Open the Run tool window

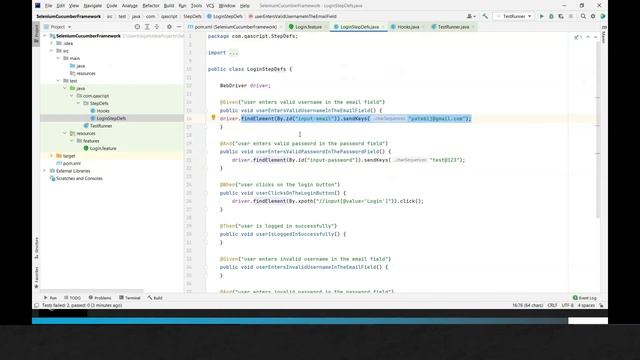click(50, 298)
